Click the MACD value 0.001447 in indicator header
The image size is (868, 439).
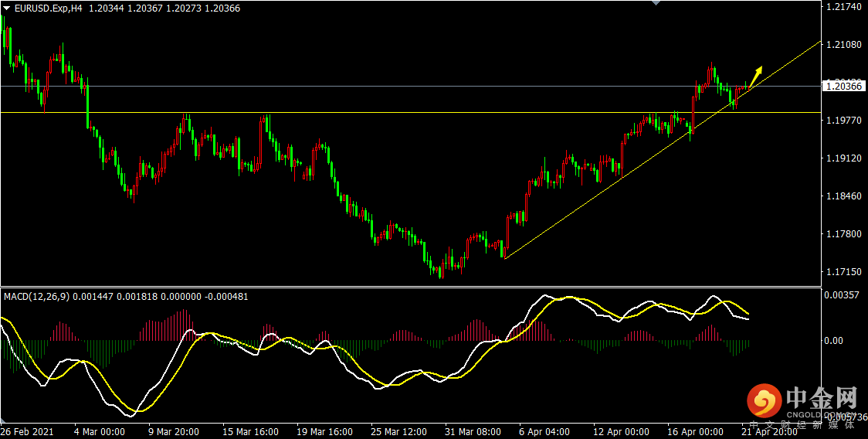click(93, 297)
